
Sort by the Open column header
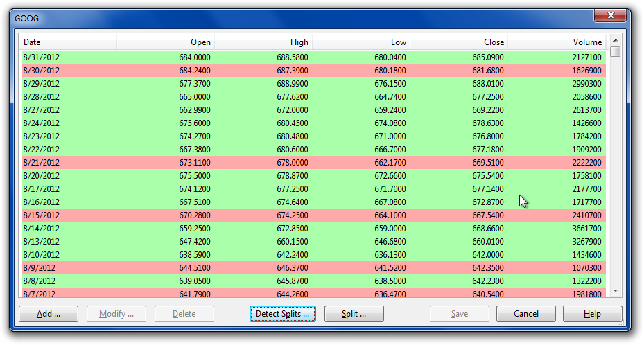coord(166,42)
